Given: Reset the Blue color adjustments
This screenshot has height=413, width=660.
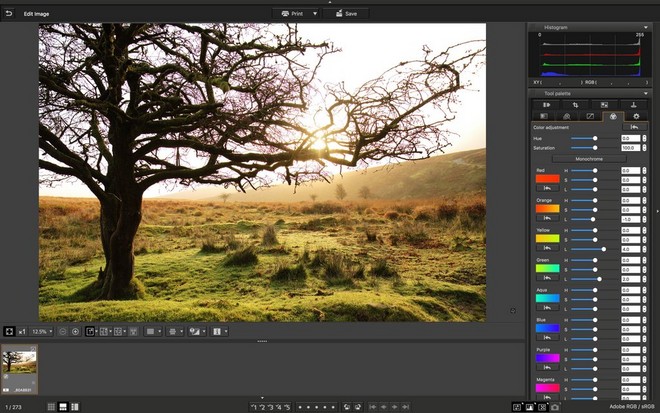Looking at the screenshot, I should 547,338.
